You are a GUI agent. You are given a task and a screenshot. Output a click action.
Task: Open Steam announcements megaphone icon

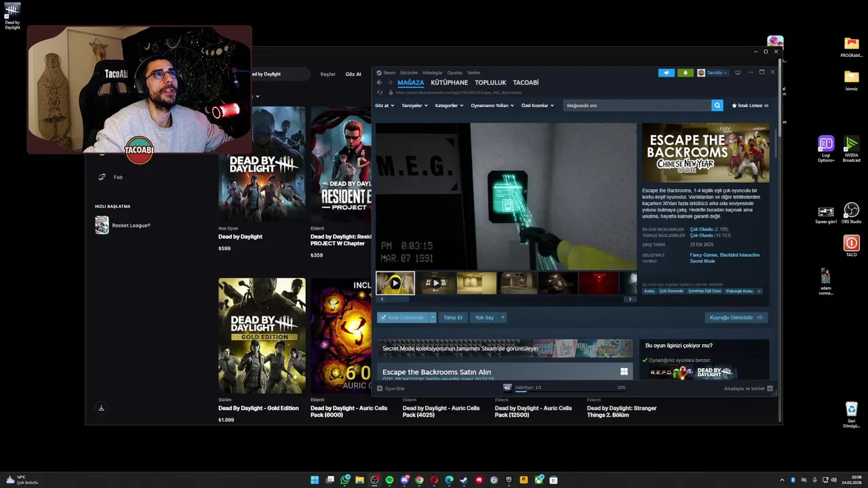tap(666, 73)
